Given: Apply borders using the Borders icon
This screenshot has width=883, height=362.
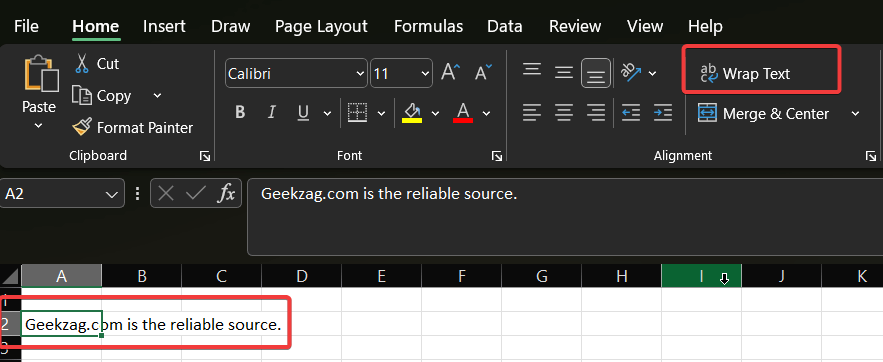Looking at the screenshot, I should coord(357,113).
